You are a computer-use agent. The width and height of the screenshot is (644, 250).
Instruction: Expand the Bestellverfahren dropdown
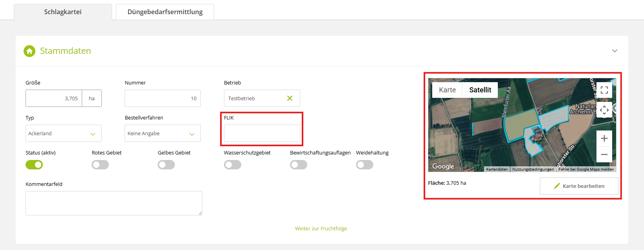click(162, 134)
